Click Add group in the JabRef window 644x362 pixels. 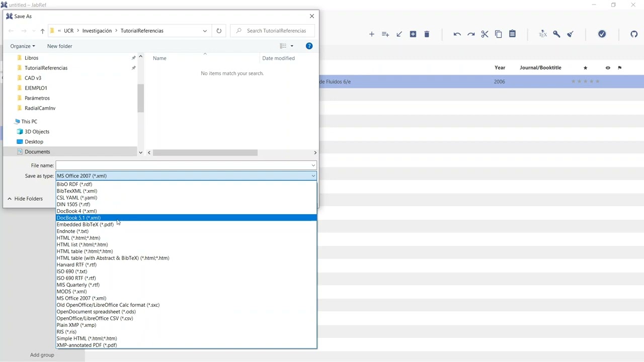(42, 355)
